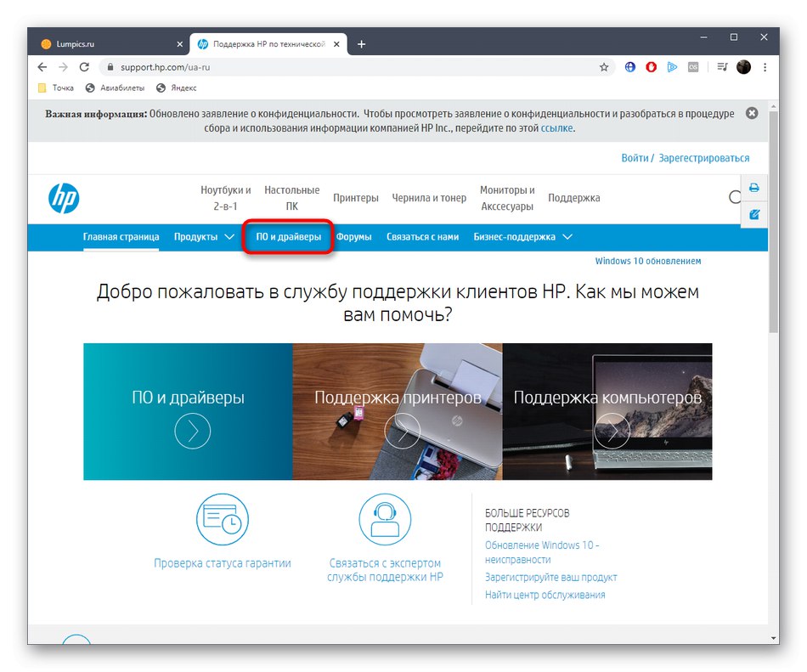Open the blue play-arrow extension icon
Screen dimensions: 807x672
(x=672, y=67)
